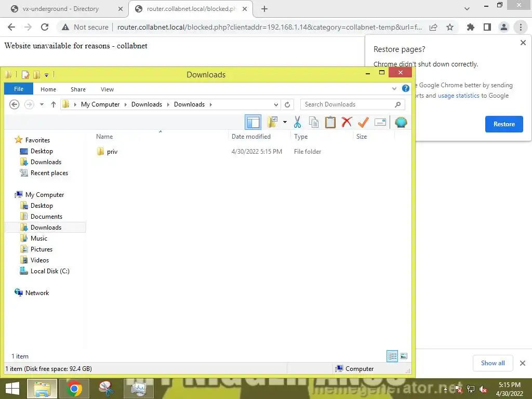Expand the arrow after My Computer breadcrumb
The width and height of the screenshot is (532, 399).
click(x=126, y=104)
